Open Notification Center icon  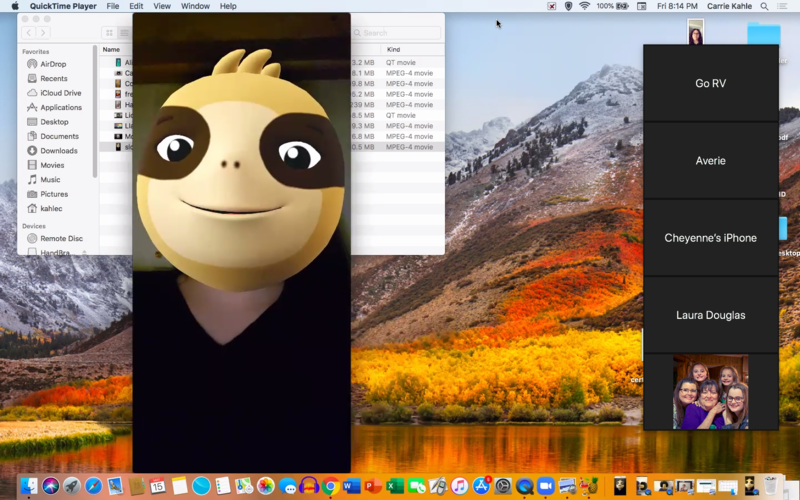(782, 6)
